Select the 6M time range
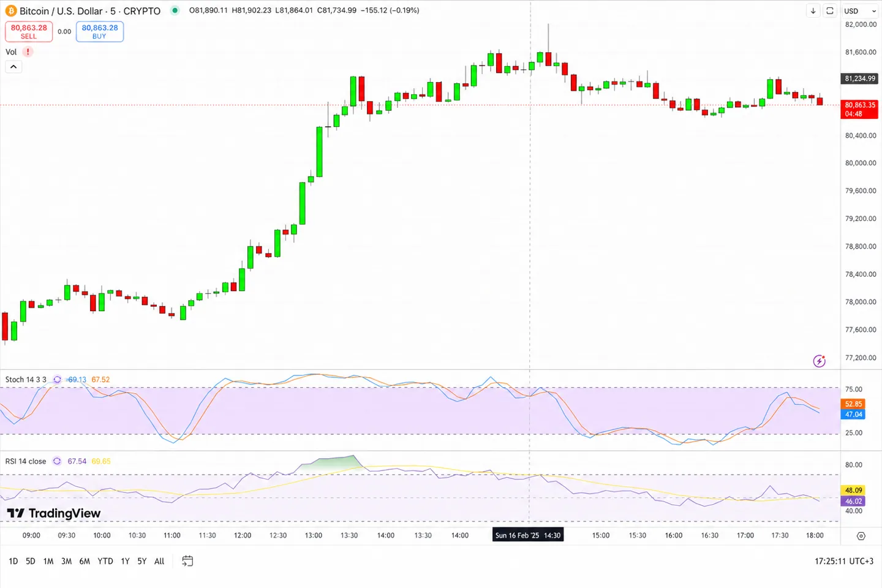 pyautogui.click(x=85, y=561)
